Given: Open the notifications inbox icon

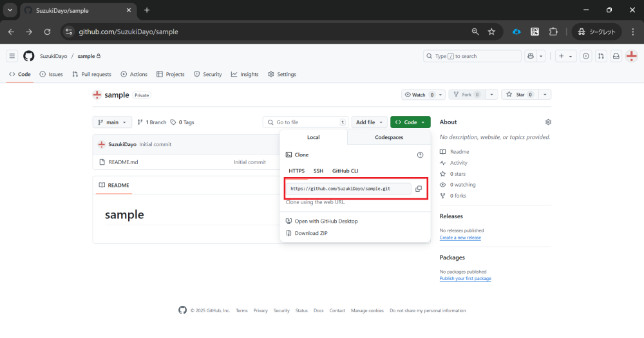Looking at the screenshot, I should pos(616,56).
